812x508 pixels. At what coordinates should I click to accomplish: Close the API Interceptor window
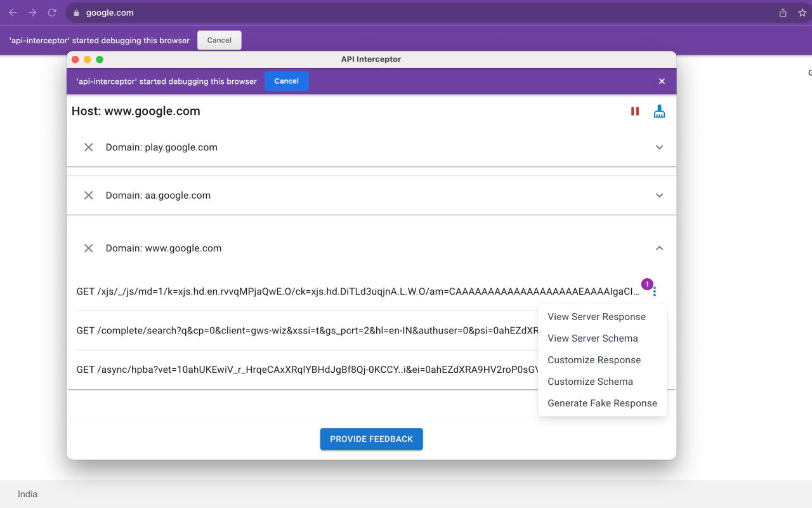(x=75, y=59)
